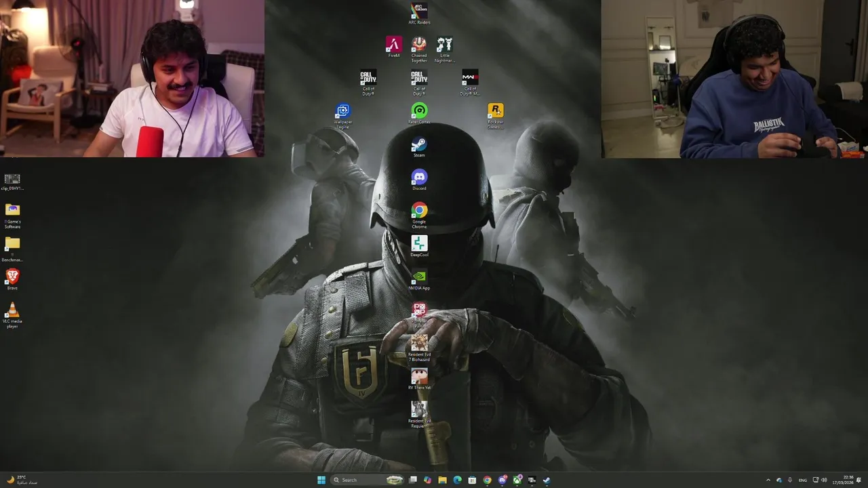
Task: Launch Little Nightmares desktop icon
Action: tap(444, 49)
